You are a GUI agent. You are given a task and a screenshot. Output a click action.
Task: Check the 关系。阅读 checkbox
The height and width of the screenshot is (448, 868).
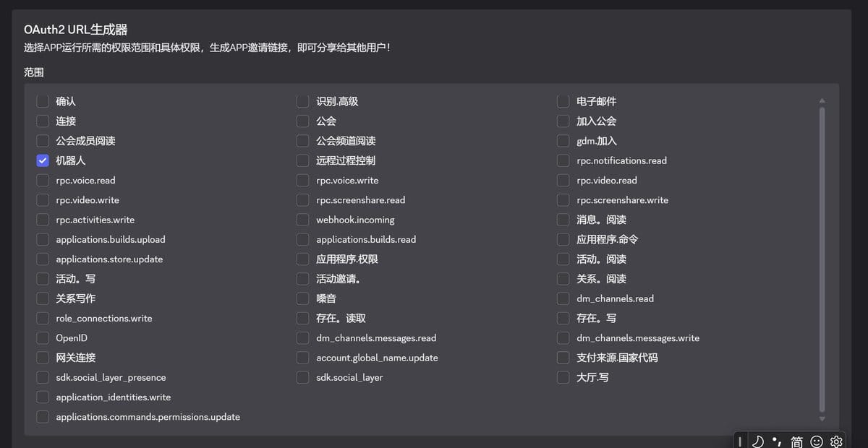(563, 278)
